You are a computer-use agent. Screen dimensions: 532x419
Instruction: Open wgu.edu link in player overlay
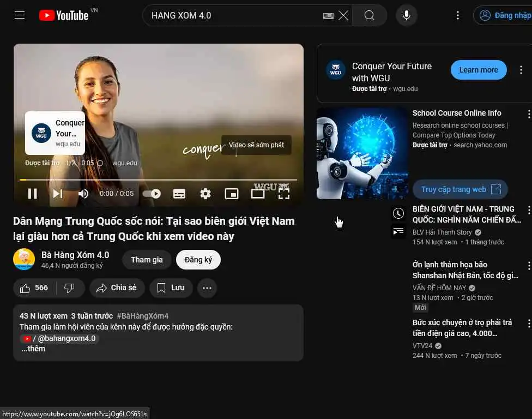click(124, 163)
